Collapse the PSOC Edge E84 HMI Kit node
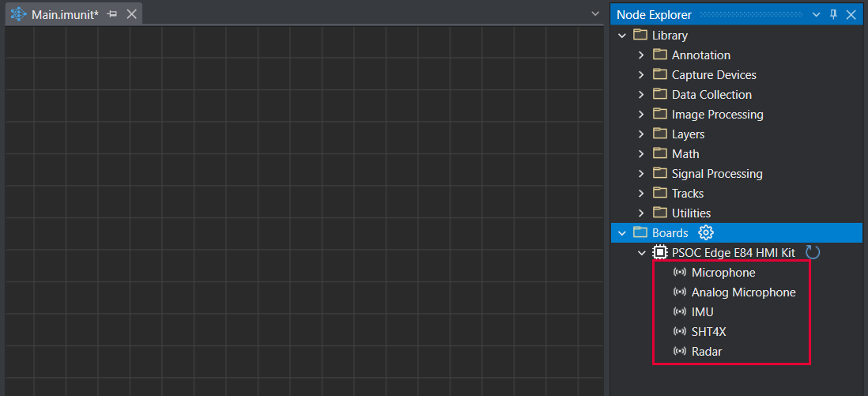868x396 pixels. [x=641, y=253]
